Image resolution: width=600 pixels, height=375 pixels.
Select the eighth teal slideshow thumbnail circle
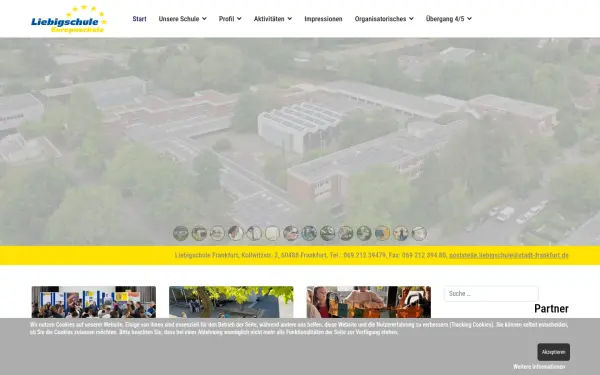[x=309, y=233]
